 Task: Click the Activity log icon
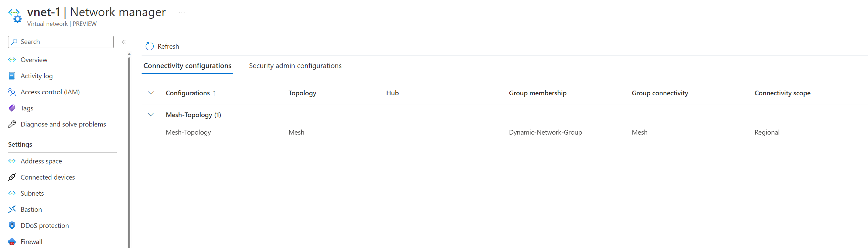[x=12, y=76]
